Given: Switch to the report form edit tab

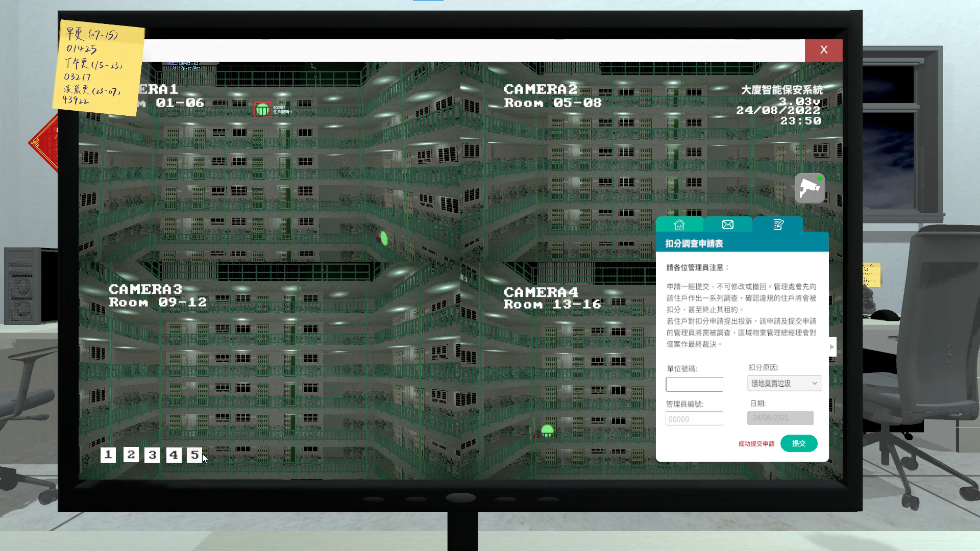Looking at the screenshot, I should click(778, 224).
